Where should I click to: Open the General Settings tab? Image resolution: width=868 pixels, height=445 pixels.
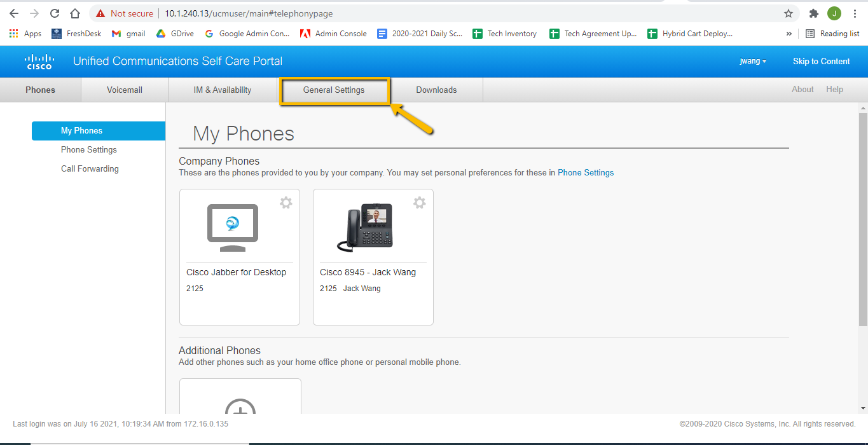coord(334,90)
